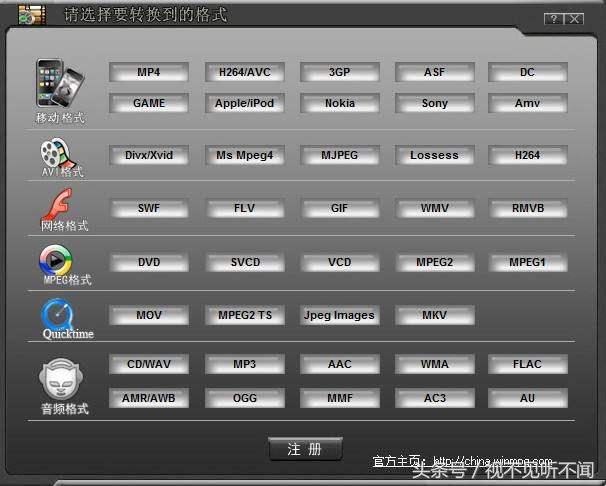Choose MP4 as the output format
606x486 pixels.
(x=149, y=73)
